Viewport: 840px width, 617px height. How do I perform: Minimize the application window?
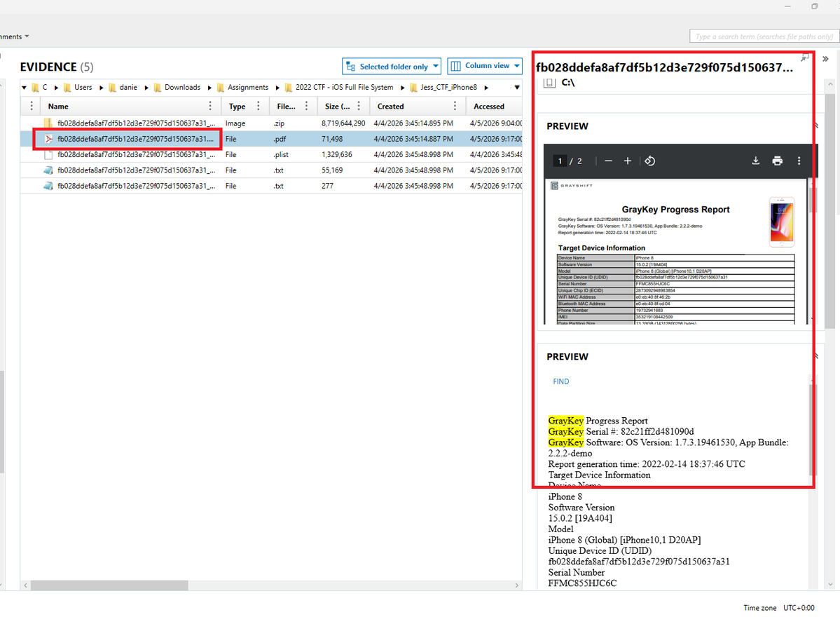coord(787,6)
